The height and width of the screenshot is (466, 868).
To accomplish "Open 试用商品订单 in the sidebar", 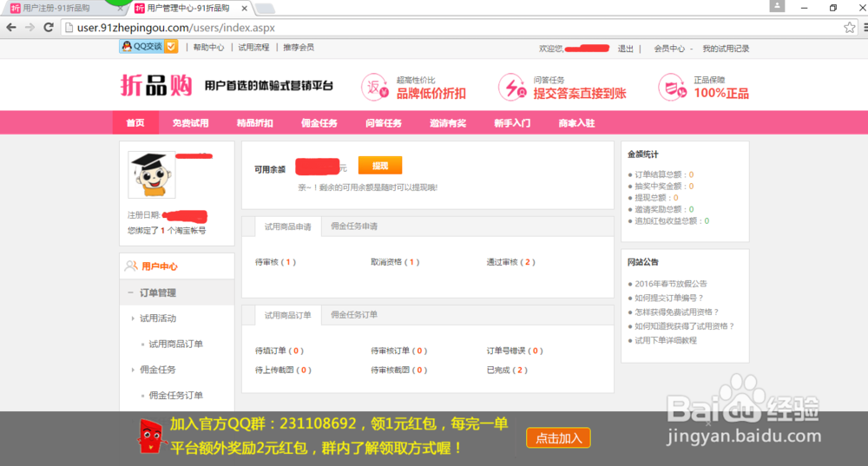I will pyautogui.click(x=175, y=344).
